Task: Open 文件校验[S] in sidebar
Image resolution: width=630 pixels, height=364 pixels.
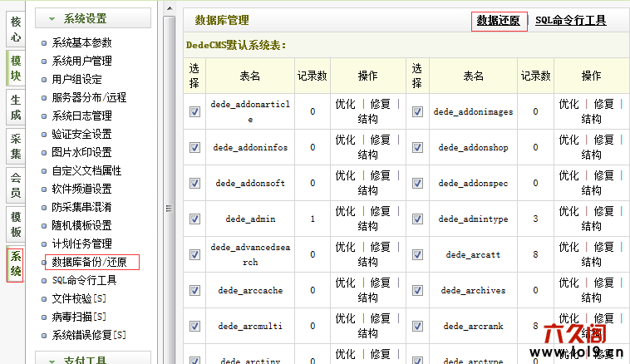Action: 79,298
